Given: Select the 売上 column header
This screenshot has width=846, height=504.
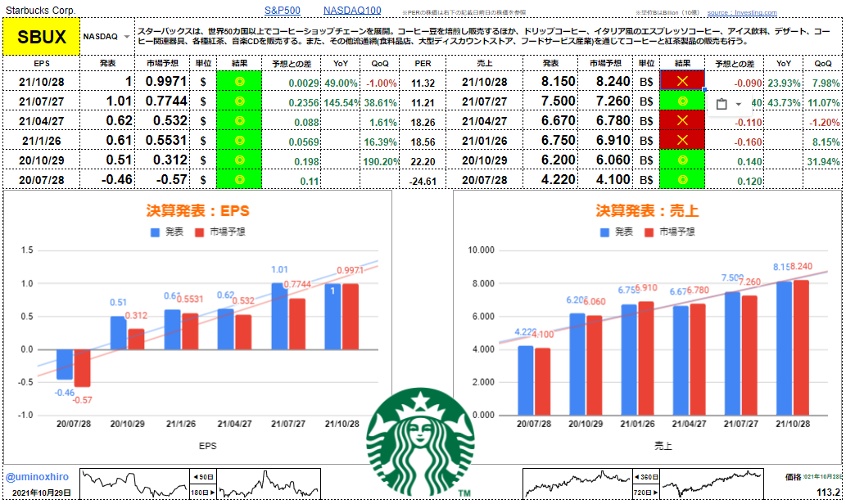Looking at the screenshot, I should 485,64.
